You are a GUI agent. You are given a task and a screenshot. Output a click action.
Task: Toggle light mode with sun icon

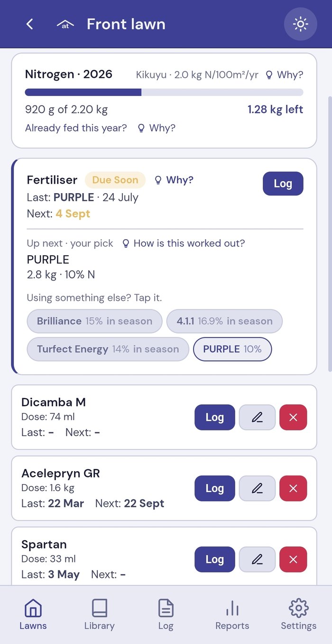[x=300, y=24]
